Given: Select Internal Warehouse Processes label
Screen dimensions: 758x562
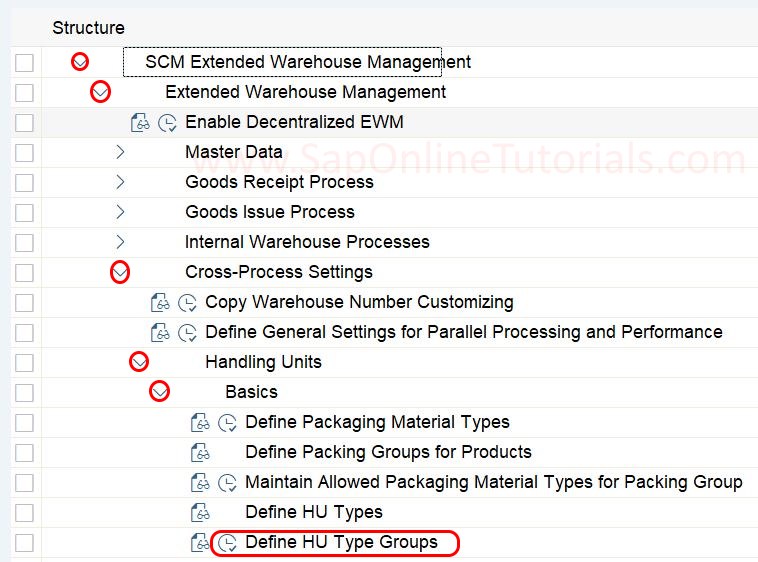Looking at the screenshot, I should point(307,242).
